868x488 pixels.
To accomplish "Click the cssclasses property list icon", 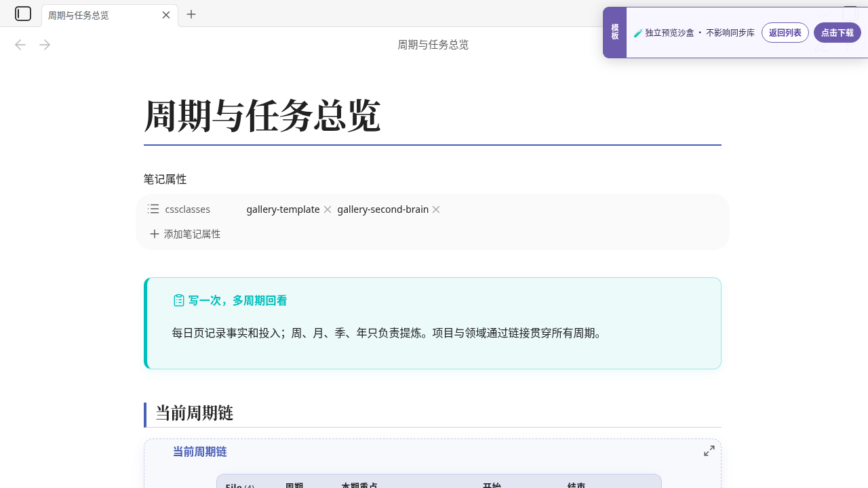I will pyautogui.click(x=153, y=209).
